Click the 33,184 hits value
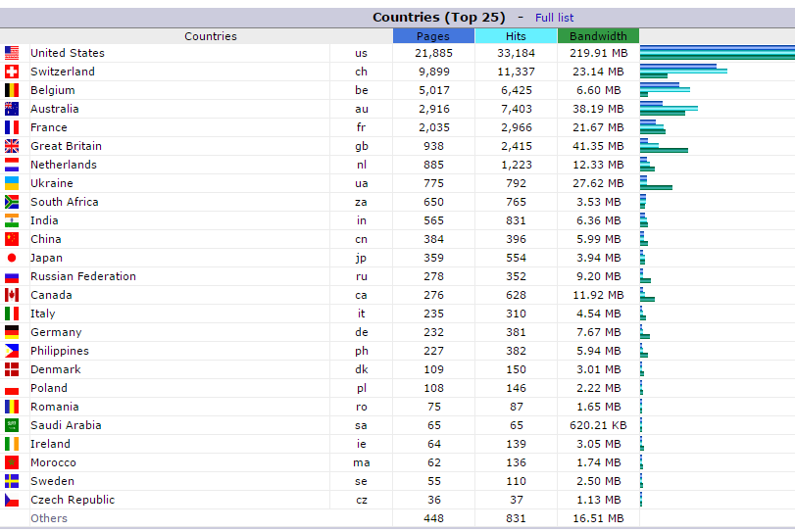The image size is (795, 532). pyautogui.click(x=516, y=53)
